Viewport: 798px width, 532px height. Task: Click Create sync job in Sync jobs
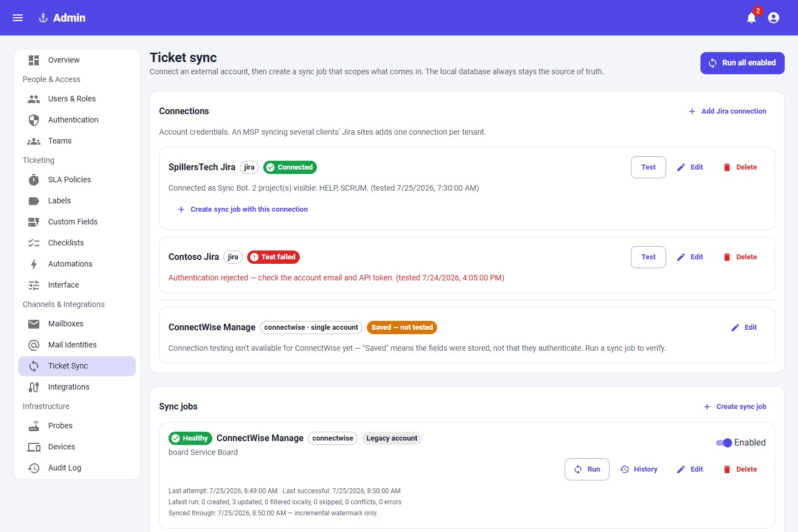point(735,407)
